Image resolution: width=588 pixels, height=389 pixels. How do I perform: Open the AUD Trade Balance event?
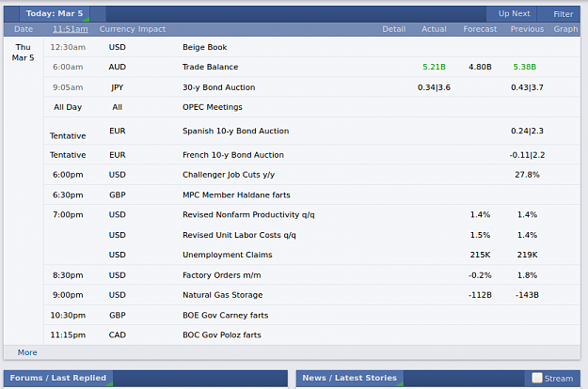click(x=210, y=67)
